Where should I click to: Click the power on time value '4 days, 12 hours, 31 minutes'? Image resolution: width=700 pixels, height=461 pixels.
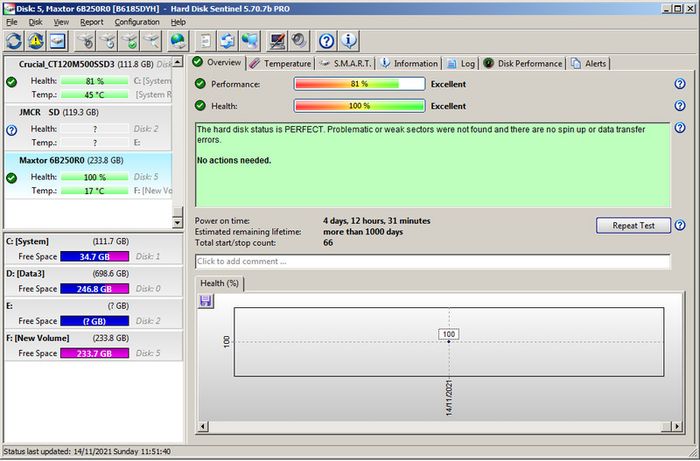point(377,221)
